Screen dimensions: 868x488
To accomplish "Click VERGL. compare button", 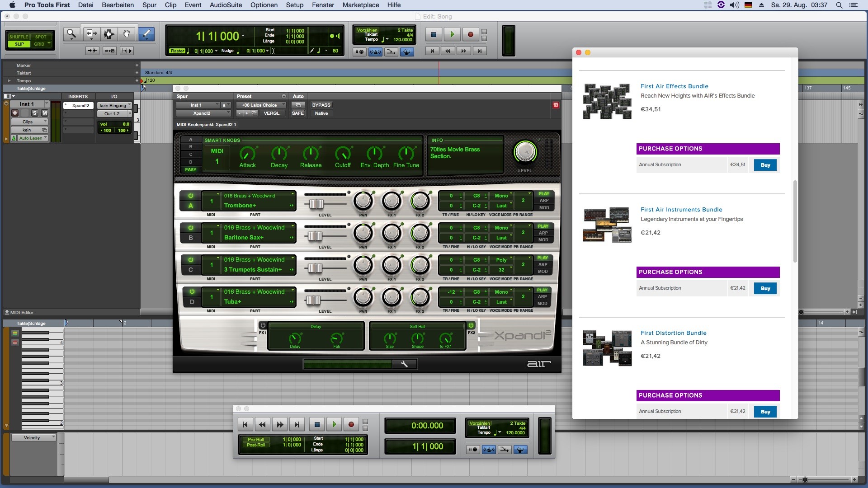I will click(x=272, y=113).
